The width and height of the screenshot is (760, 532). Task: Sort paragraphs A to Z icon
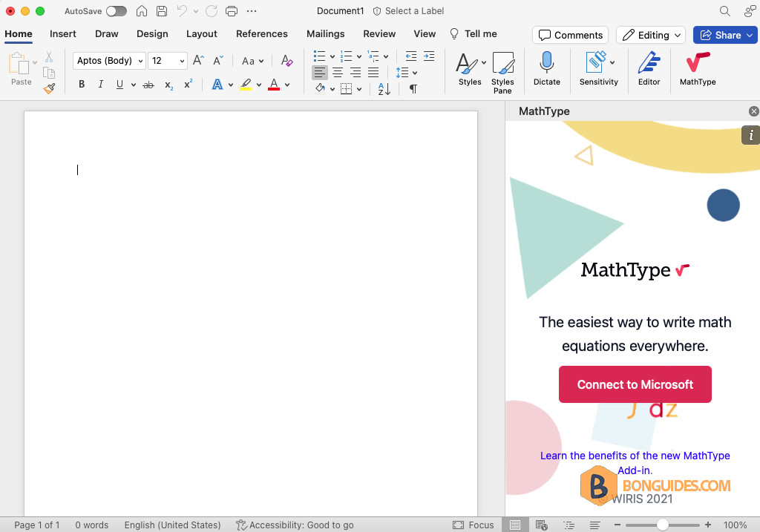(384, 89)
